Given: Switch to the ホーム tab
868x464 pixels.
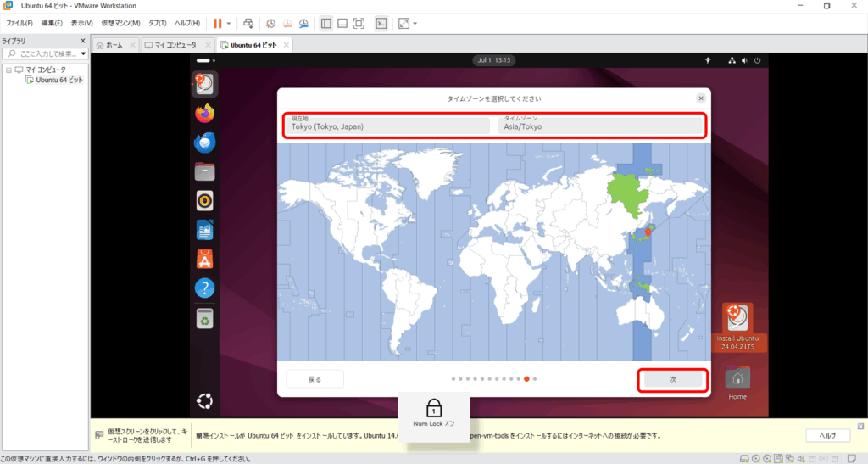Looking at the screenshot, I should (x=114, y=44).
